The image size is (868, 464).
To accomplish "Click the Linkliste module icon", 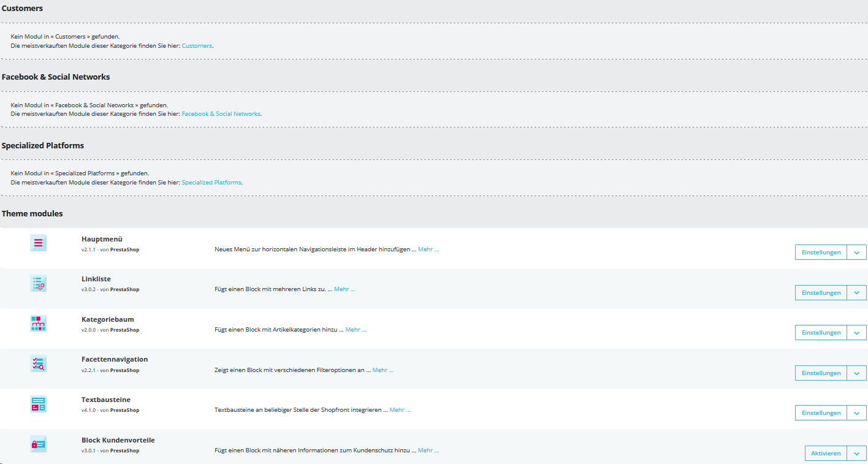I will 38,283.
